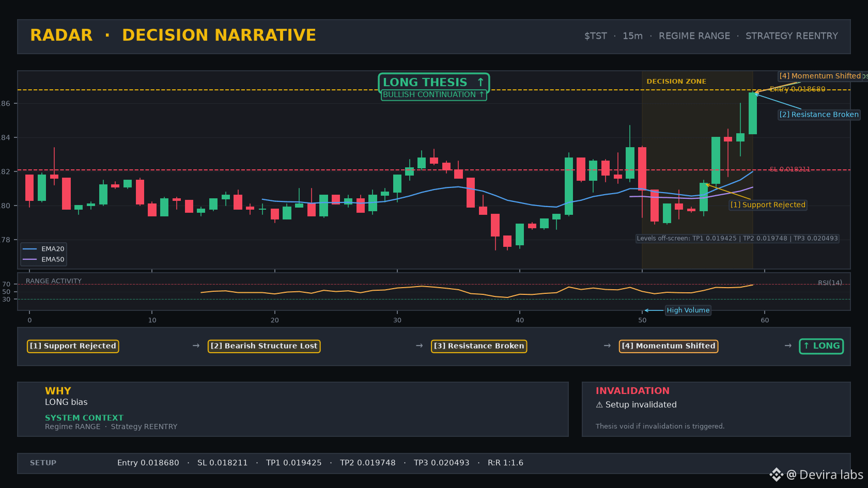Screen dimensions: 868x488
Task: Click the REGIME RANGE header text
Action: (694, 36)
